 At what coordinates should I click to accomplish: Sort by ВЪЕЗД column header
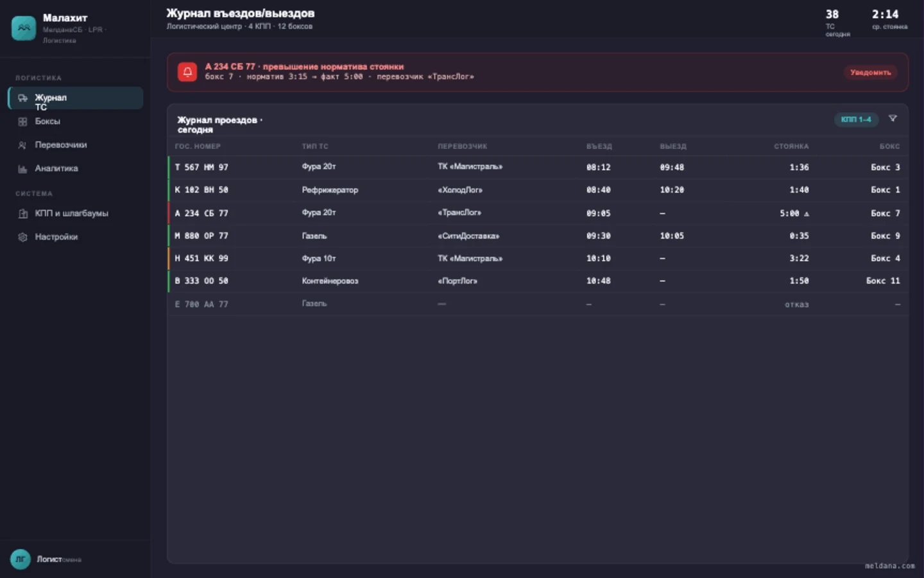599,146
